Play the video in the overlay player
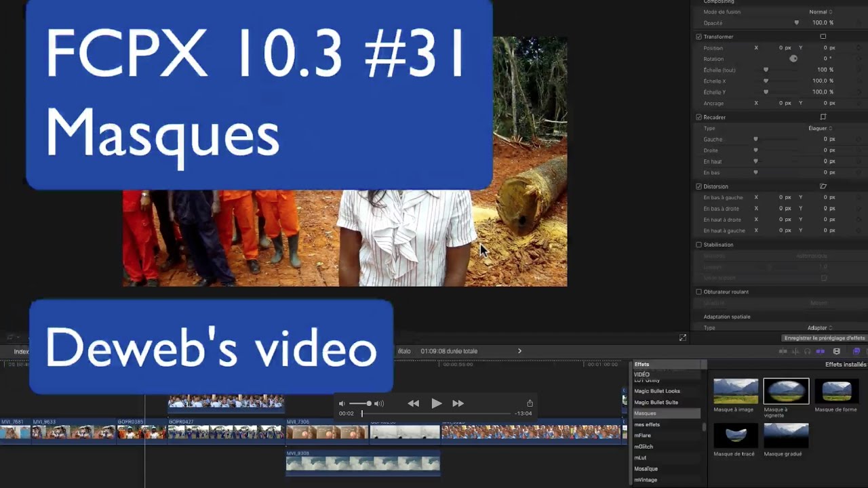Image resolution: width=868 pixels, height=488 pixels. click(x=436, y=403)
